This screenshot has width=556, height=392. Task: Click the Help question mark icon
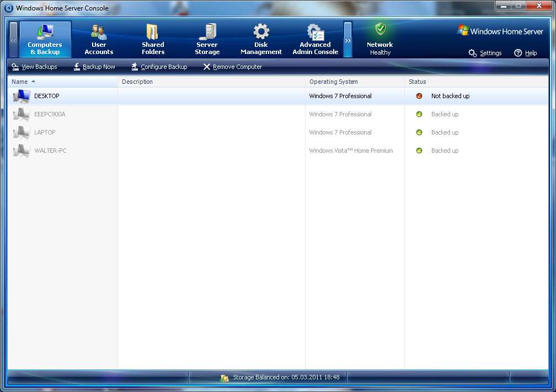(x=518, y=53)
